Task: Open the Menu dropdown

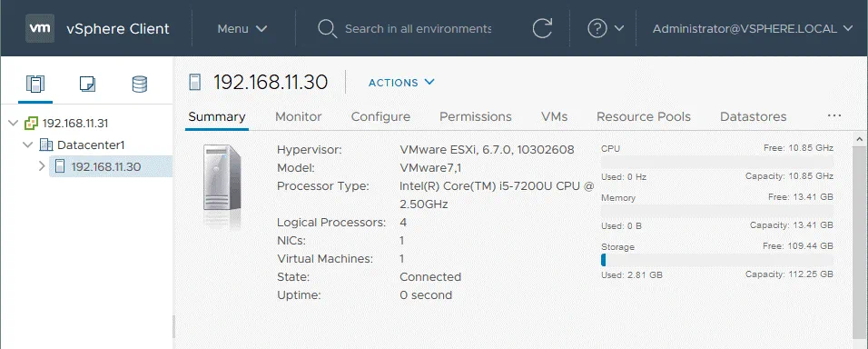Action: click(242, 28)
